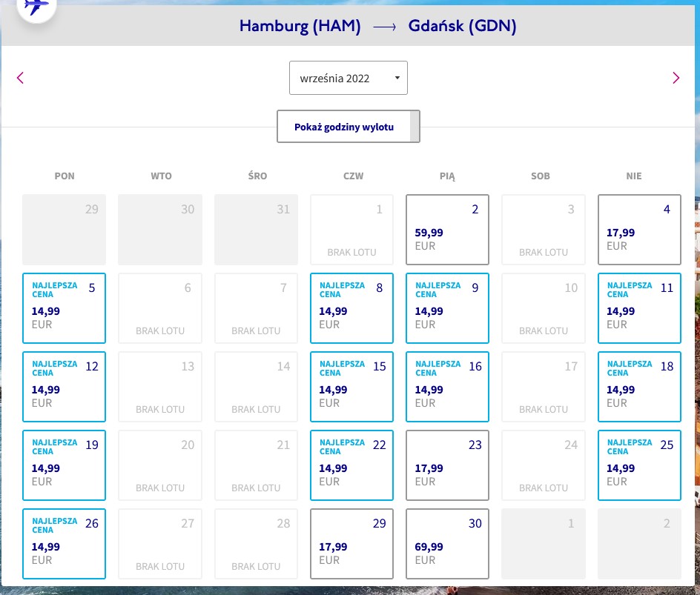Select September 4 flight for 17,99 EUR

pyautogui.click(x=639, y=230)
